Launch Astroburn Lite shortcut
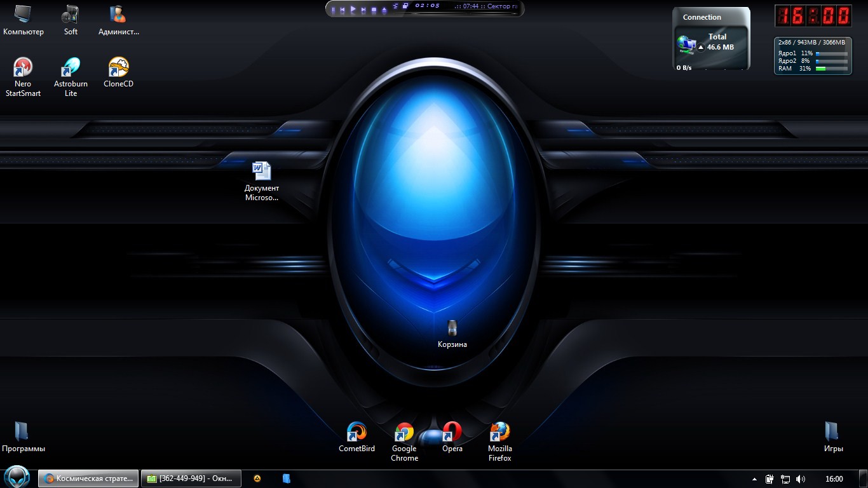This screenshot has height=488, width=868. [71, 77]
